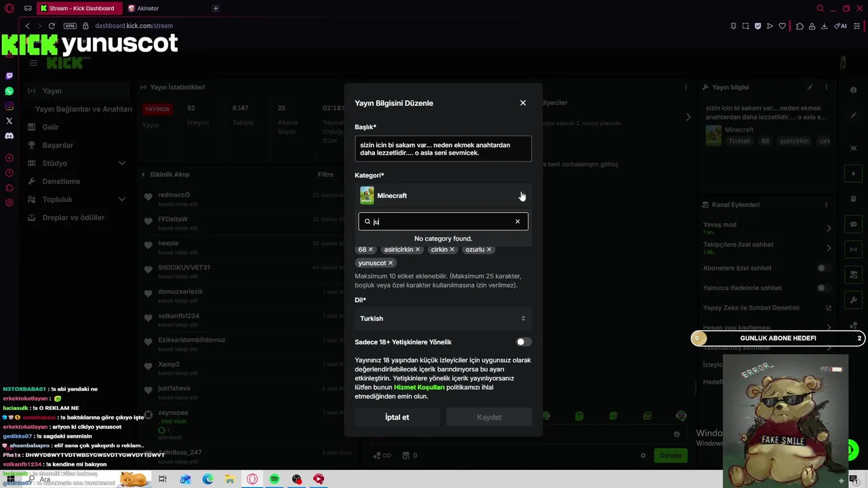
Task: Switch to Stream - Kick Dashboard tab
Action: pos(80,8)
